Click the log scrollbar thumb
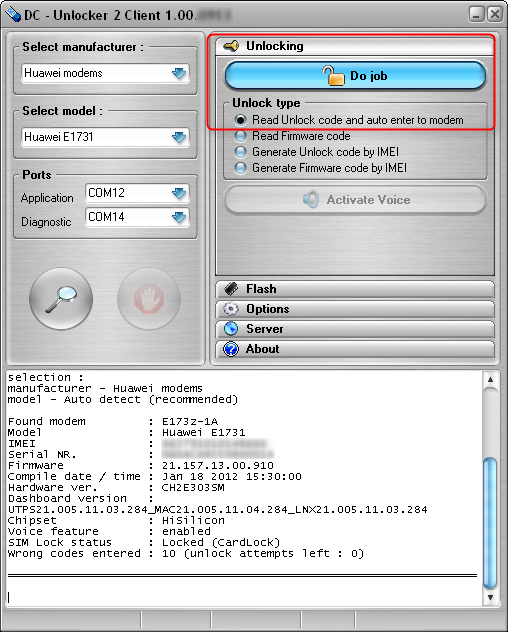Image resolution: width=508 pixels, height=632 pixels. pyautogui.click(x=490, y=523)
